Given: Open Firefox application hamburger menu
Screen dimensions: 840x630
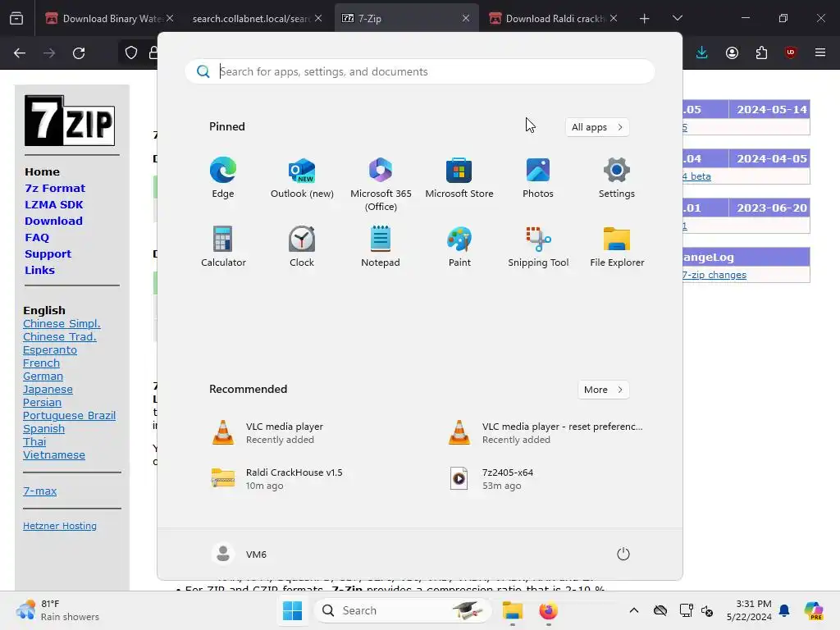Looking at the screenshot, I should [x=820, y=52].
